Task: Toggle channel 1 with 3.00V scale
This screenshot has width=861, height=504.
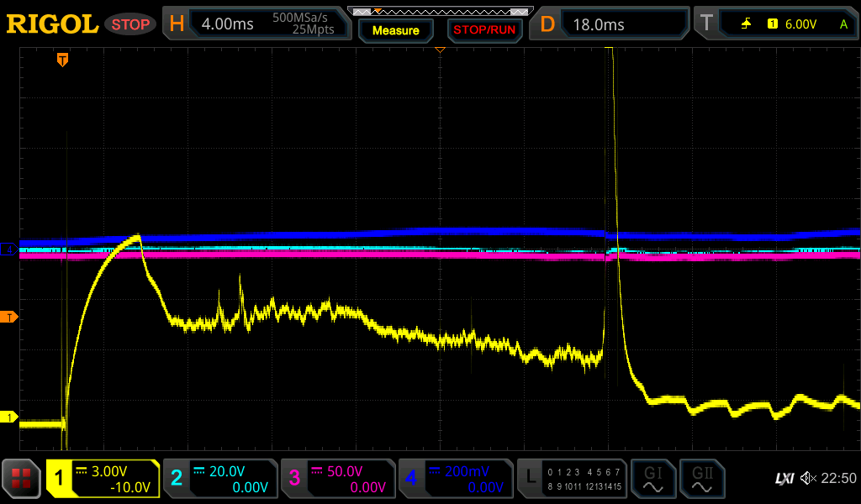Action: coord(103,479)
